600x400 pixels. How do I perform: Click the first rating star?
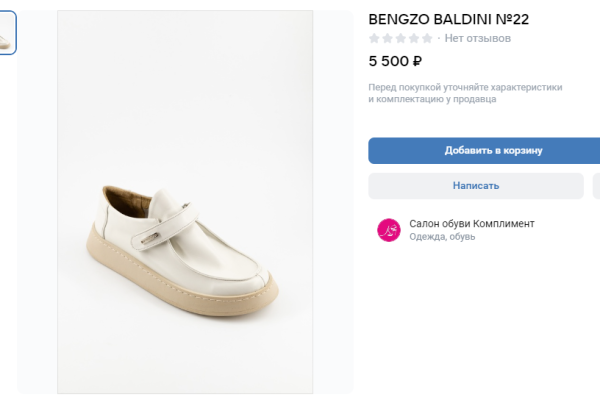[375, 38]
